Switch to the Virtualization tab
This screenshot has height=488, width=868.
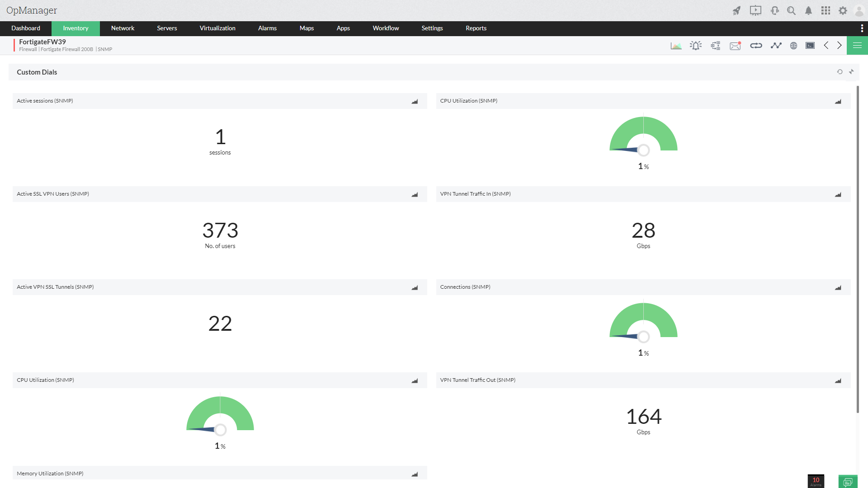[217, 28]
